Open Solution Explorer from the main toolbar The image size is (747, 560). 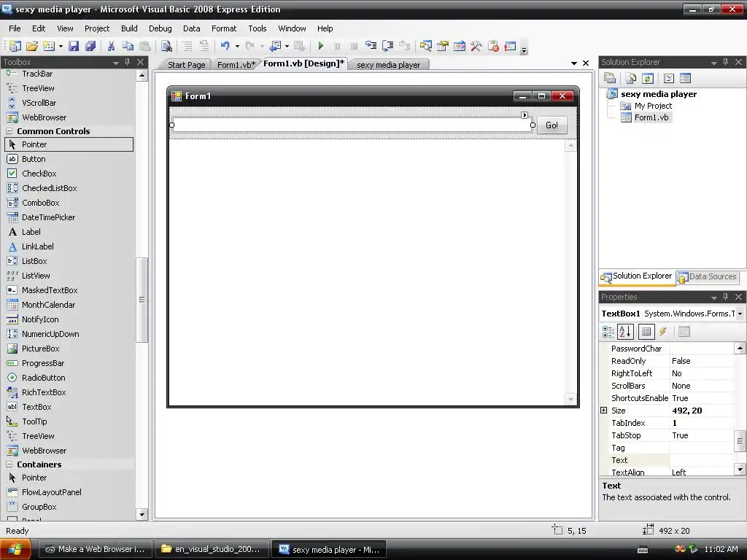pyautogui.click(x=426, y=46)
